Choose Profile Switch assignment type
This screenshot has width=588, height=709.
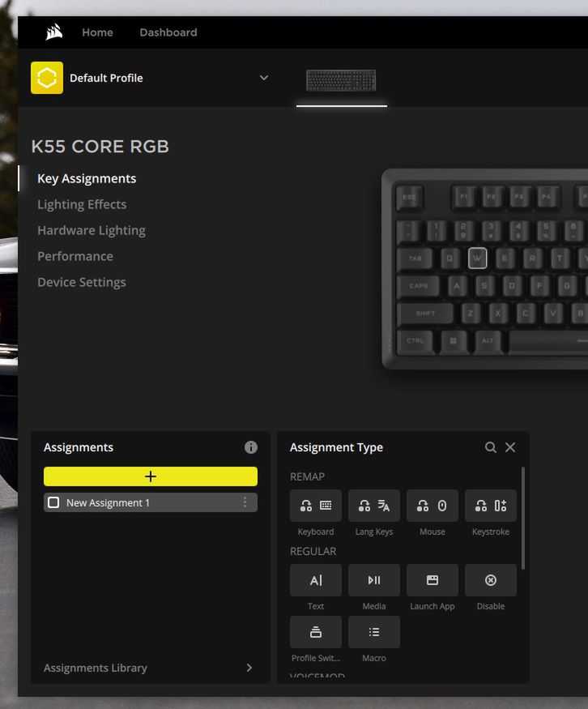316,632
